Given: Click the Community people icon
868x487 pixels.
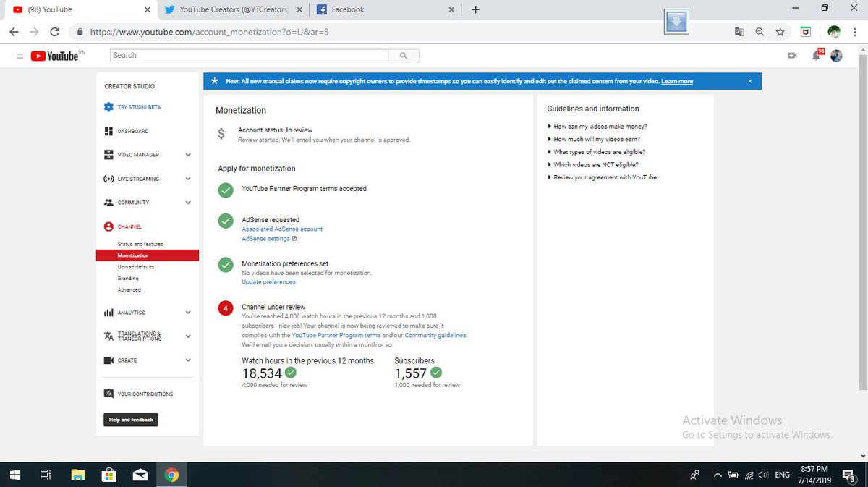Looking at the screenshot, I should coord(109,203).
